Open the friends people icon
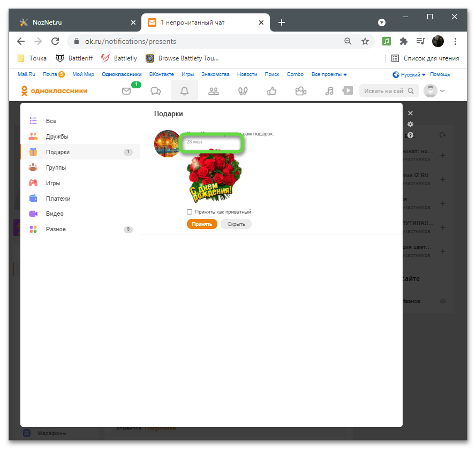Image resolution: width=476 pixels, height=449 pixels. click(x=214, y=91)
